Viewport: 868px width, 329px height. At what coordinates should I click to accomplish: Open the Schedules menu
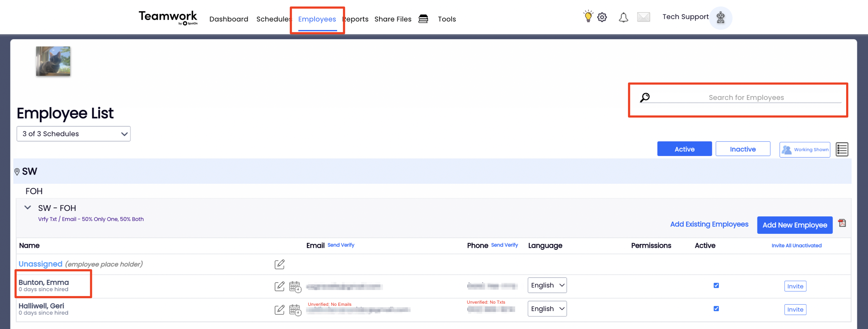(x=274, y=19)
